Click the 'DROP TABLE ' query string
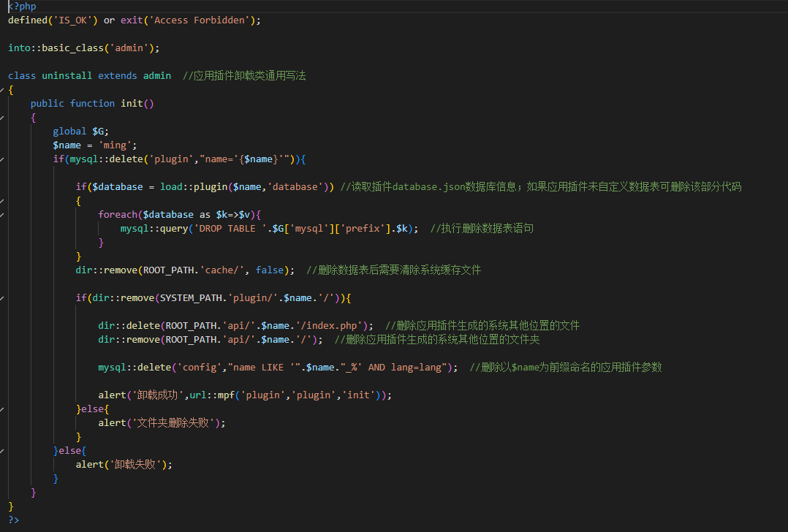 click(x=221, y=229)
